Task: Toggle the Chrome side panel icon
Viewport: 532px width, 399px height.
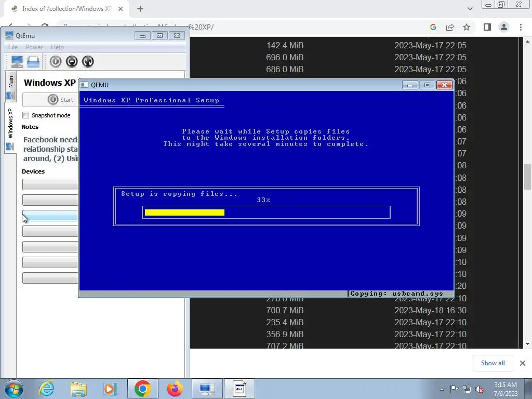Action: (x=487, y=27)
